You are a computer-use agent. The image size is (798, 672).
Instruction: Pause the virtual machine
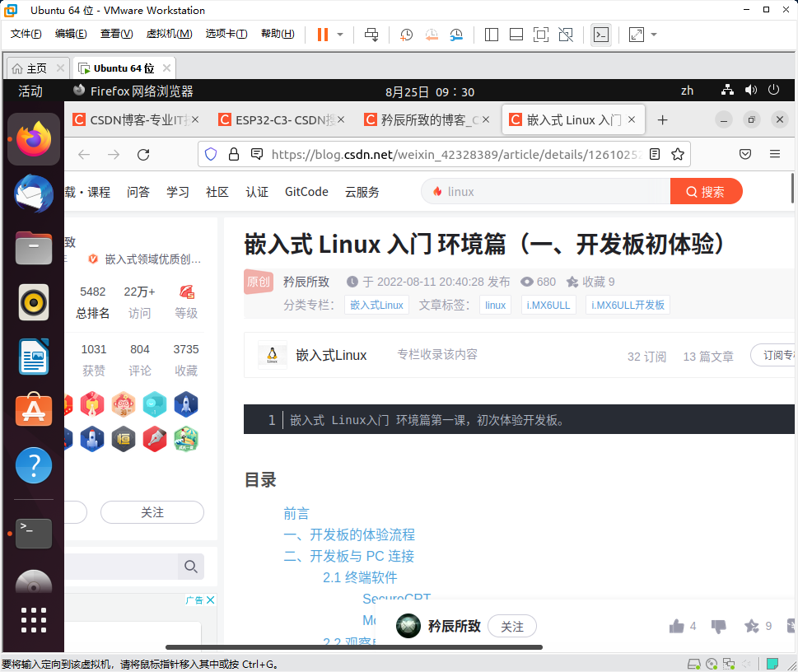[323, 35]
